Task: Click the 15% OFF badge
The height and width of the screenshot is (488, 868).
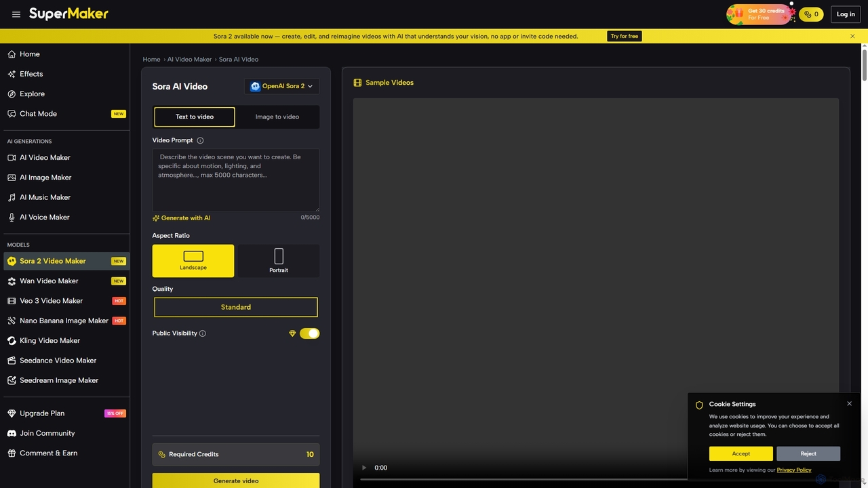Action: point(115,413)
